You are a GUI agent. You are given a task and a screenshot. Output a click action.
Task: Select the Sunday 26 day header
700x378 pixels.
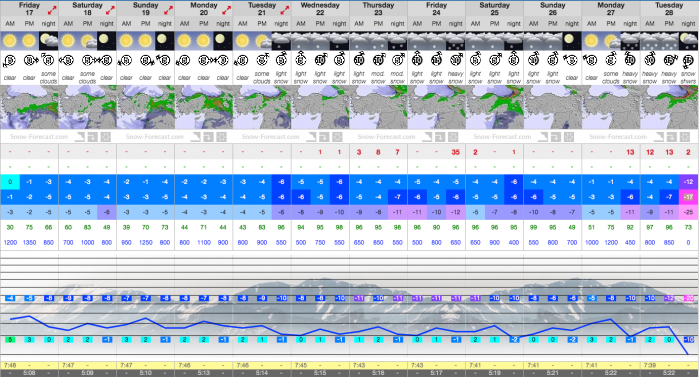tap(553, 8)
